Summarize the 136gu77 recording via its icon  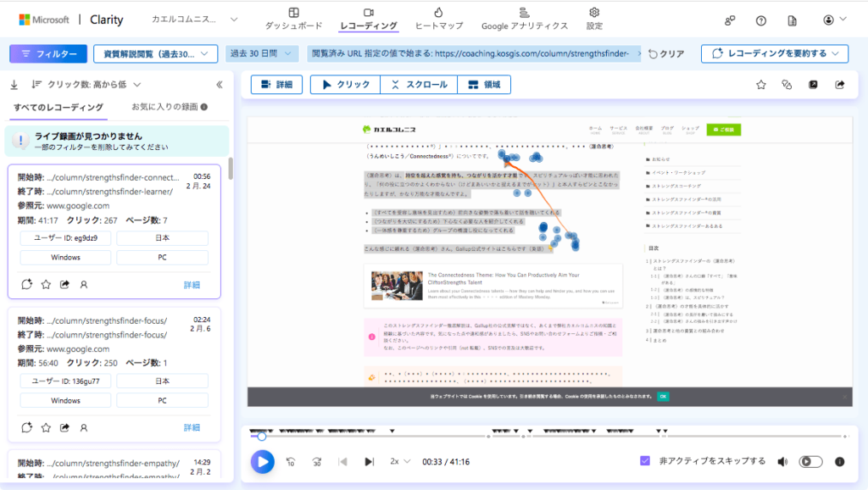[26, 427]
